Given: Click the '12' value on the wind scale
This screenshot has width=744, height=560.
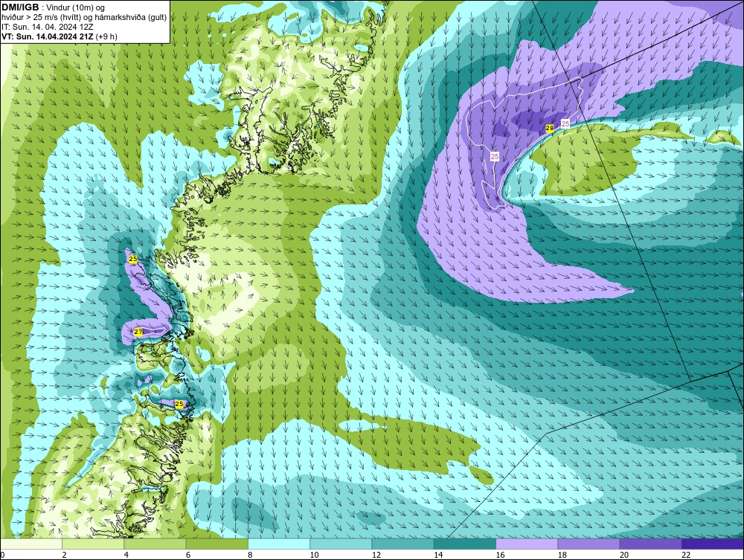Looking at the screenshot, I should tap(376, 556).
